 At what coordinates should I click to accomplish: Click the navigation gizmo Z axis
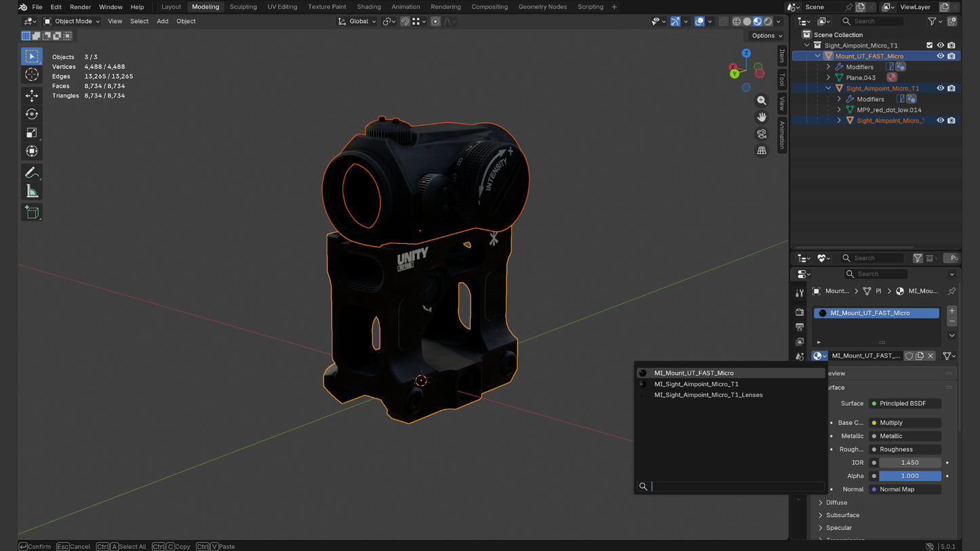coord(746,53)
